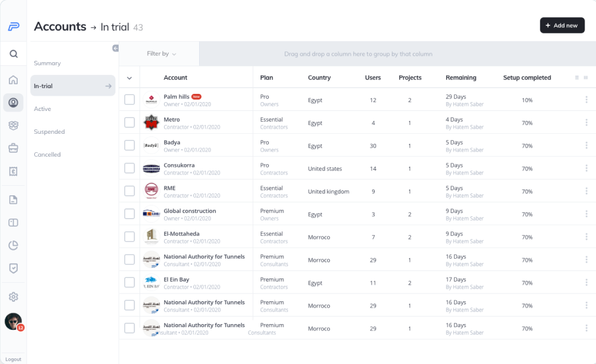Viewport: 596px width, 364px height.
Task: Click the Add new button
Action: 562,25
